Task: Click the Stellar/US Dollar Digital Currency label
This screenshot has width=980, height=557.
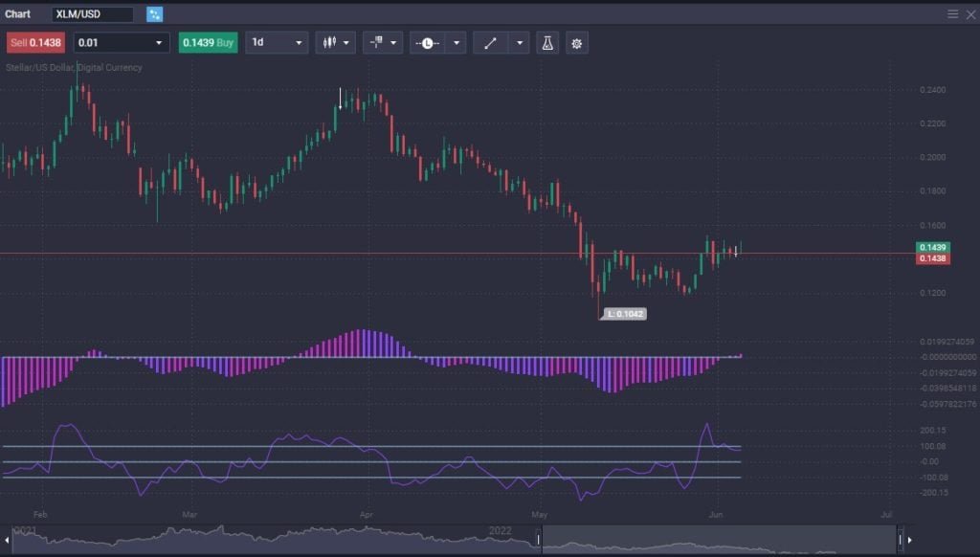Action: [x=71, y=67]
